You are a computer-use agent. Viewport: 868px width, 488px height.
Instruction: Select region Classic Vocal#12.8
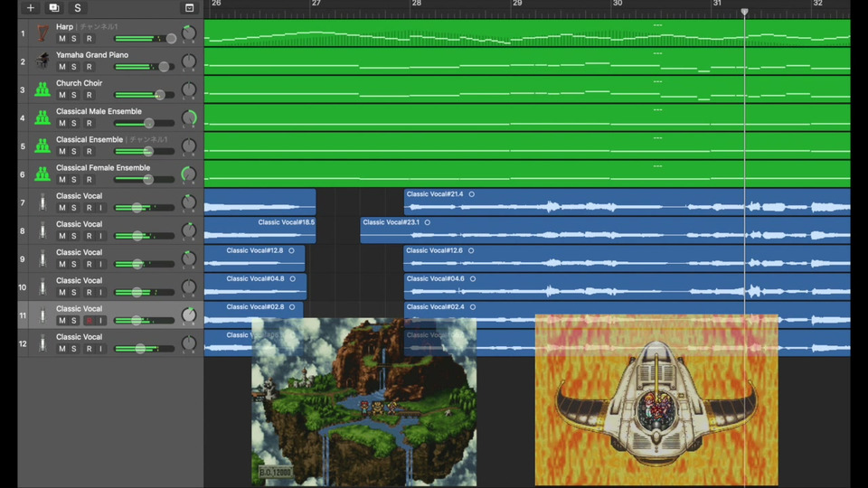click(x=255, y=258)
